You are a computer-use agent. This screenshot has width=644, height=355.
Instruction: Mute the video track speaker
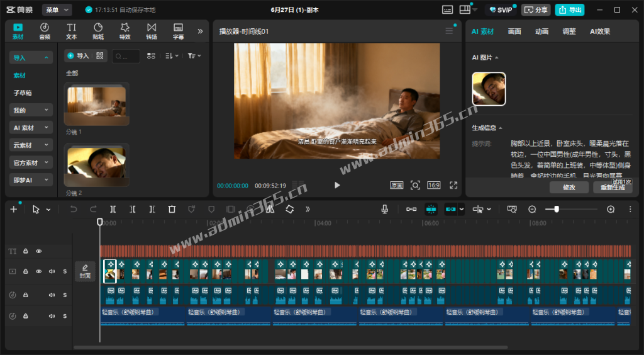[x=52, y=271]
